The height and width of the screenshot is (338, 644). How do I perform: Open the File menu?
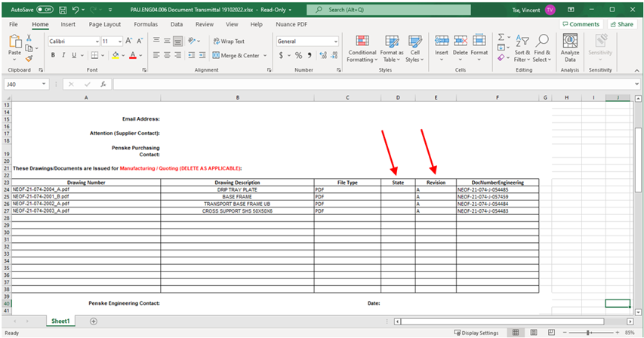tap(14, 24)
